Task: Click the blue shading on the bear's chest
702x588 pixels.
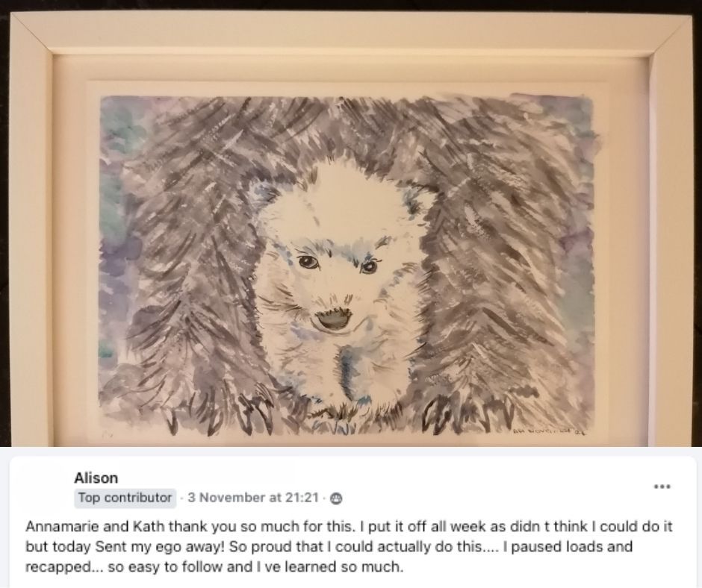Action: click(347, 372)
